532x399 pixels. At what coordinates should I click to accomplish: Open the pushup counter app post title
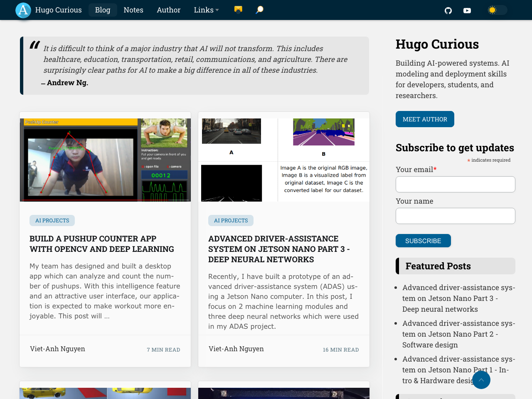102,244
